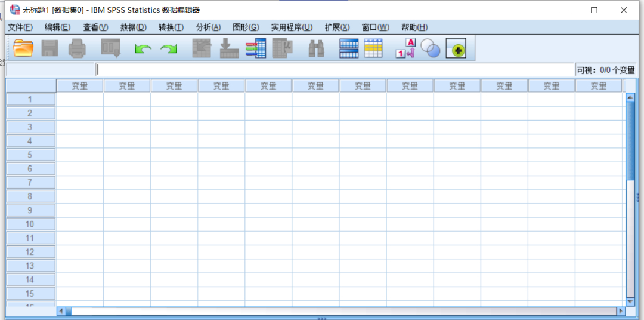644x320 pixels.
Task: Open the 转换(T) menu
Action: [x=171, y=27]
